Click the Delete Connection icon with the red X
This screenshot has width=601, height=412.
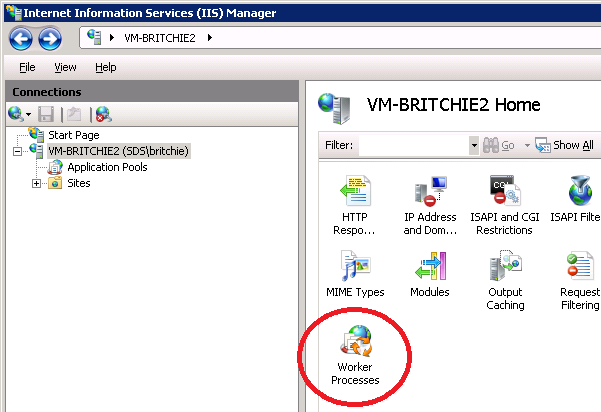pyautogui.click(x=103, y=114)
